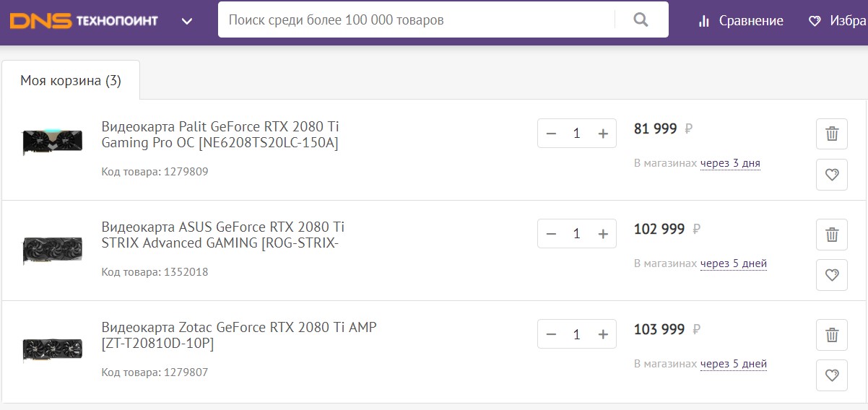Click the DNS Технопоинт logo

pyautogui.click(x=84, y=21)
